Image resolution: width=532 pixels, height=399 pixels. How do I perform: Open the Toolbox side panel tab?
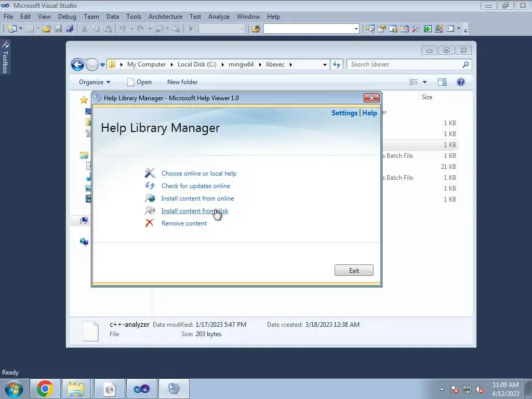[x=5, y=57]
